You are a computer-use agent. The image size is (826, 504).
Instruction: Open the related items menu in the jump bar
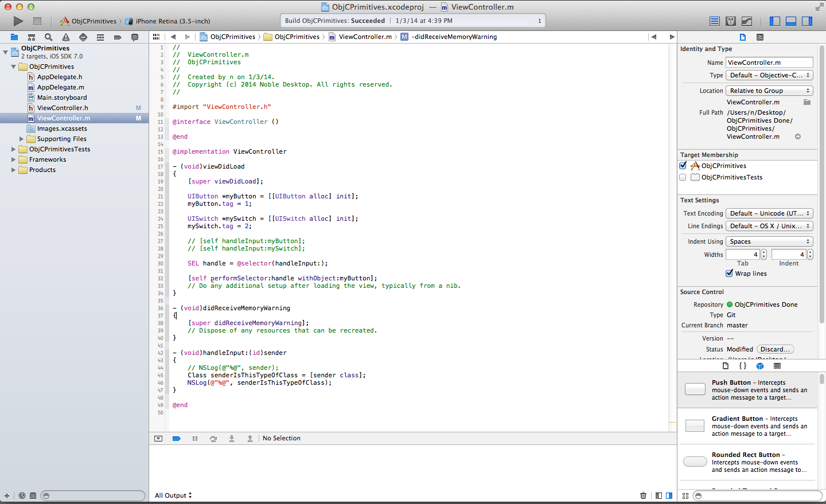click(156, 37)
